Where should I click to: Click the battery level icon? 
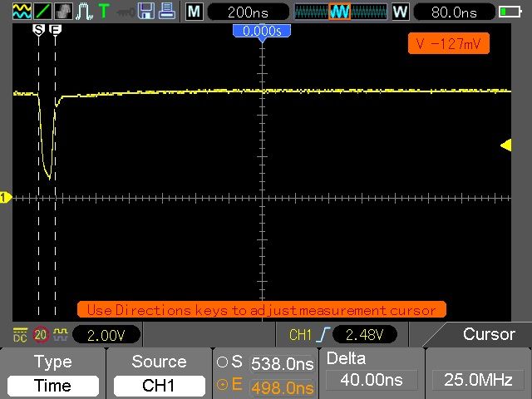[x=510, y=12]
